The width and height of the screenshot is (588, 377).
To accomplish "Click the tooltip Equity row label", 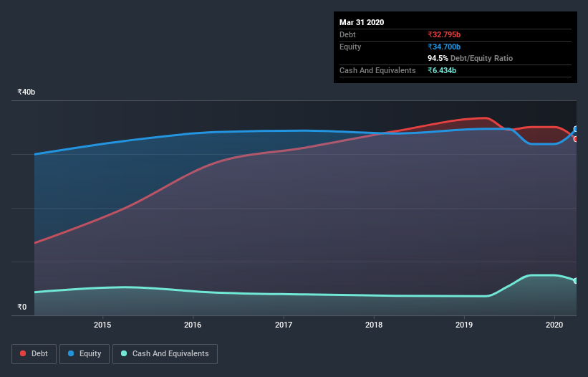I will click(x=350, y=47).
